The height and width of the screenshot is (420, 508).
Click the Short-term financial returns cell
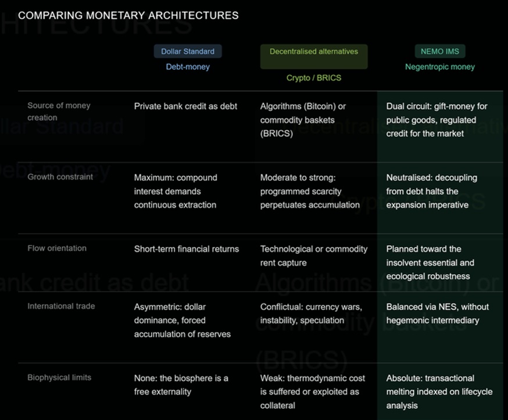[x=187, y=249]
